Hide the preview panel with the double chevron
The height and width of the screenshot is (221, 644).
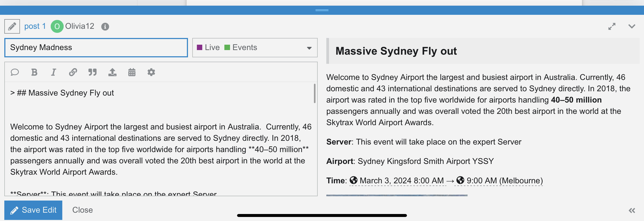(632, 211)
